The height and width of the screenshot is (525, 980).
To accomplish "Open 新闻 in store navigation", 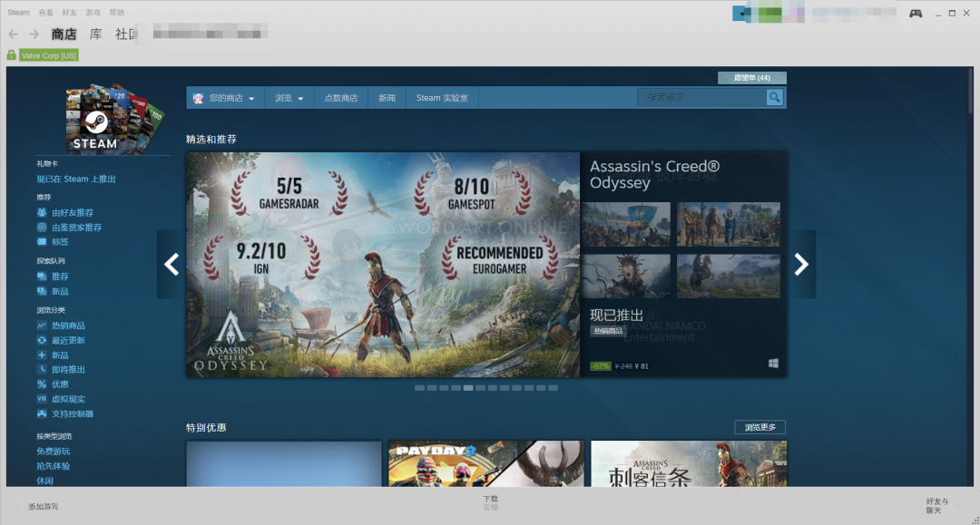I will (387, 98).
